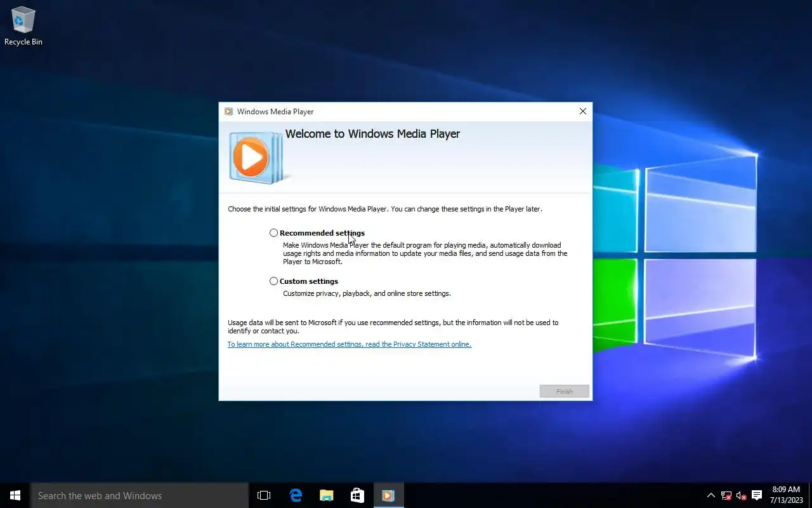This screenshot has height=508, width=812.
Task: Click the 'Usage data will be sent to Microsoft' notice
Action: (x=393, y=326)
